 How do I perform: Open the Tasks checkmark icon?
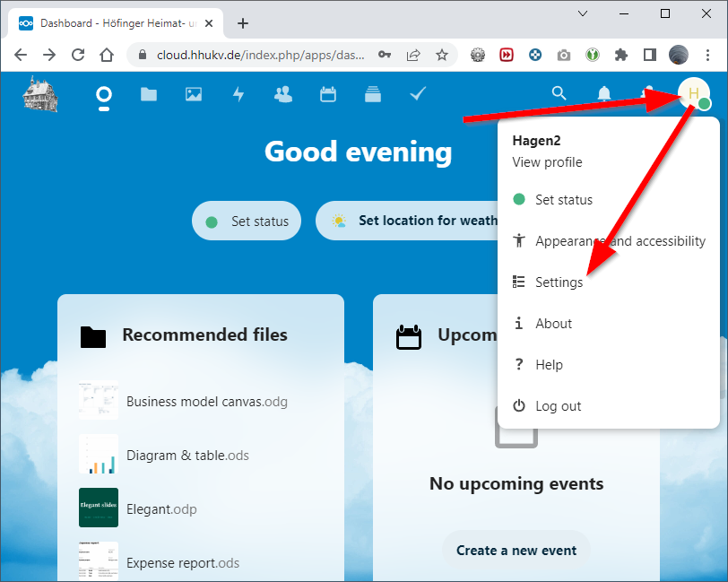(x=418, y=94)
